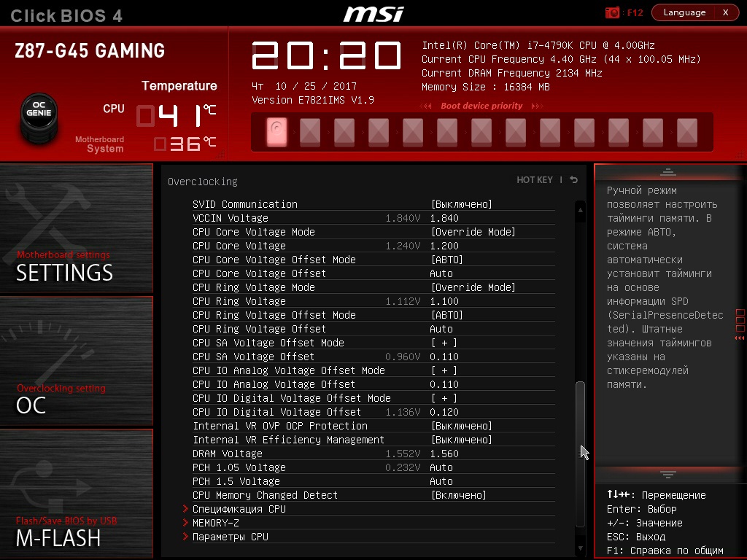Image resolution: width=747 pixels, height=560 pixels.
Task: Select CPU Core Voltage Offset Auto value
Action: [x=441, y=273]
